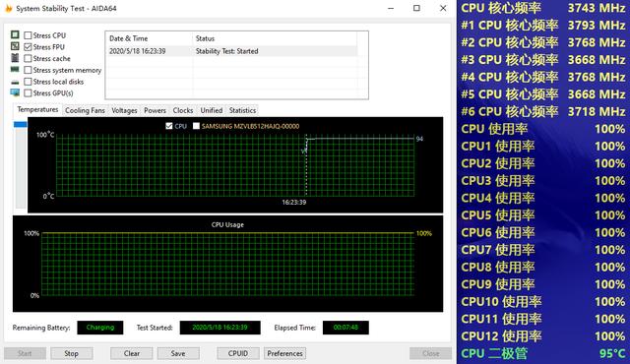
Task: Enable the Stress GPU(s) checkbox
Action: [28, 93]
